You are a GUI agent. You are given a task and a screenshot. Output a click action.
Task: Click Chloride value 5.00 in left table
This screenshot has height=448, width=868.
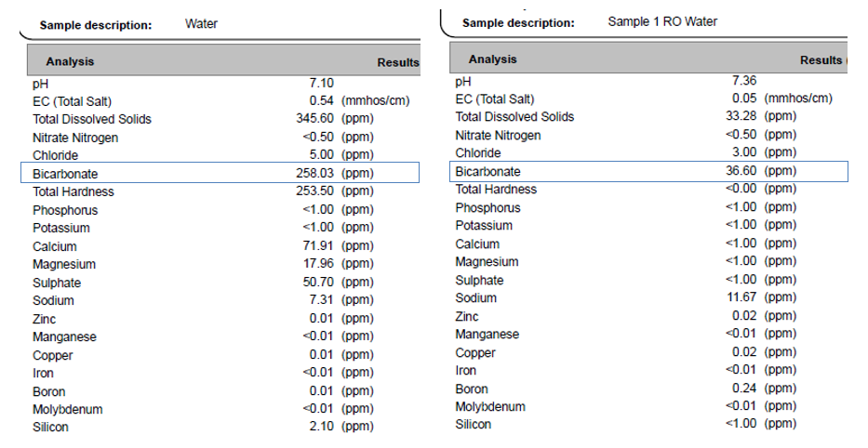(321, 155)
